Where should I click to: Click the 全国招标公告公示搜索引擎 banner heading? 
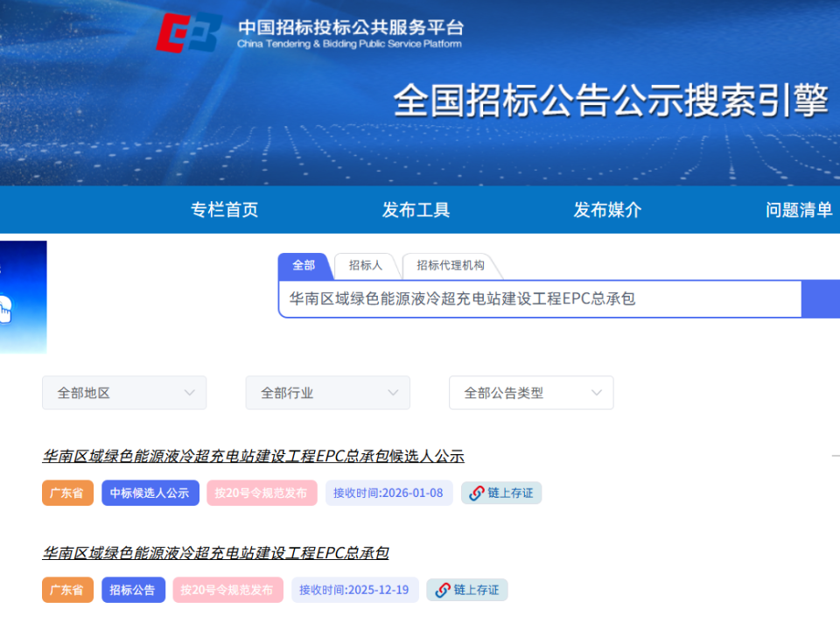(612, 100)
